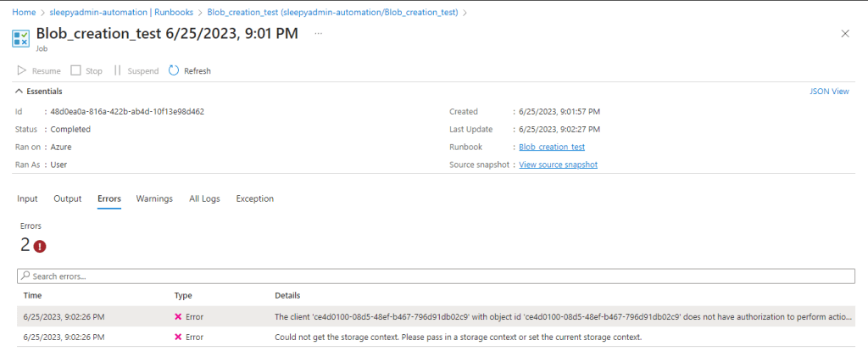
Task: Open the ellipsis more options menu
Action: [319, 33]
